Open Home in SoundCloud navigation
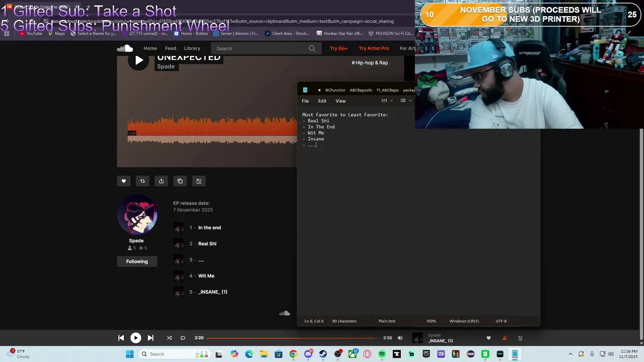This screenshot has height=362, width=644. (150, 48)
